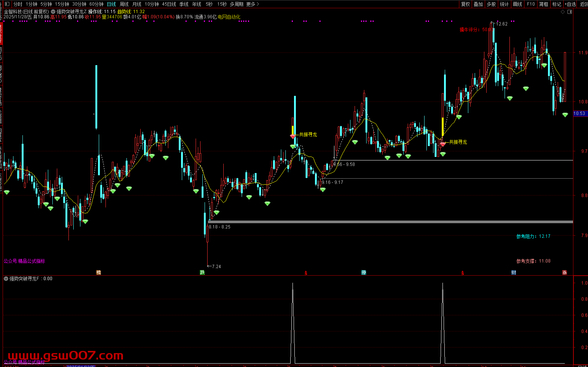Click the 复权 button
The image size is (588, 367).
coord(465,4)
